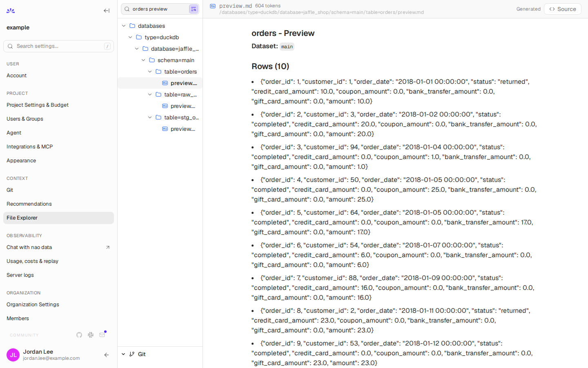The width and height of the screenshot is (588, 368).
Task: Select the preview file under table=orders
Action: pos(160,83)
